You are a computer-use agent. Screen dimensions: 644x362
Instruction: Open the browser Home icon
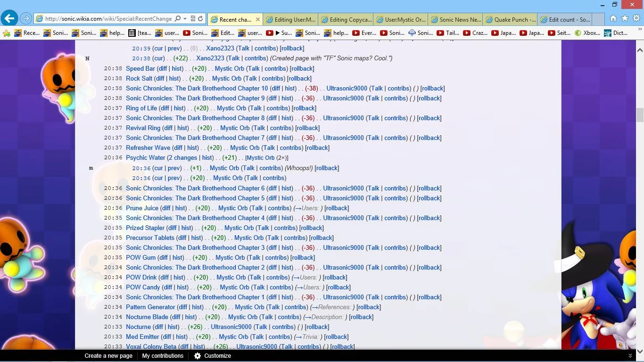click(613, 18)
